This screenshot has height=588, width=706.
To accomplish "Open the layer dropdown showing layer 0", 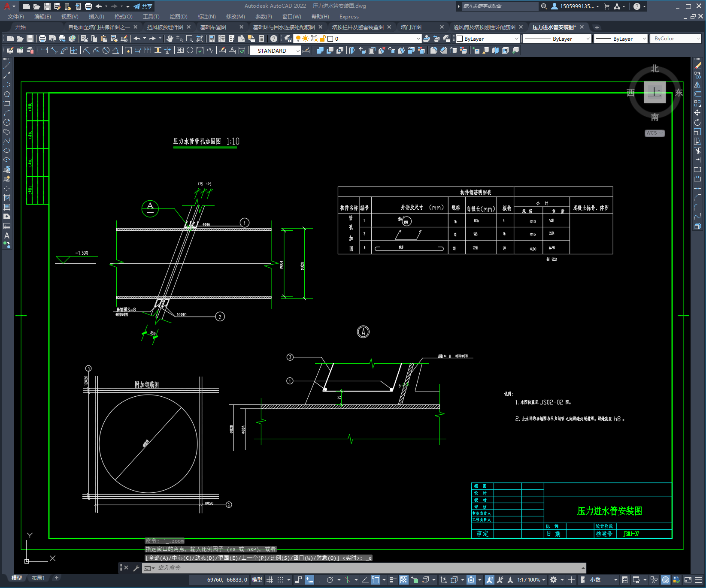I will tap(357, 39).
